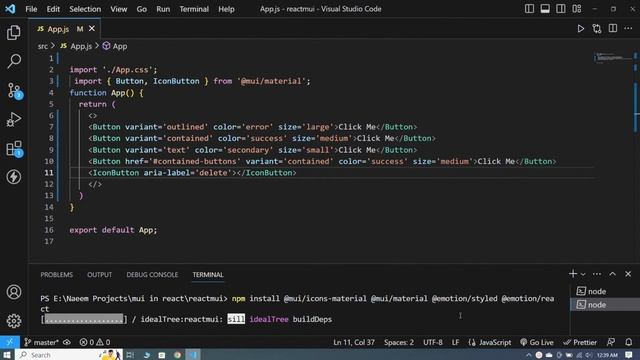
Task: Open the Source Control view
Action: coord(13,91)
